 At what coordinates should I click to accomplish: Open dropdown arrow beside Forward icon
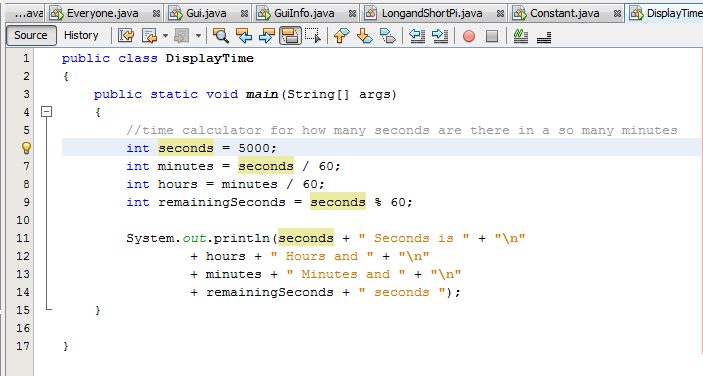click(x=198, y=35)
